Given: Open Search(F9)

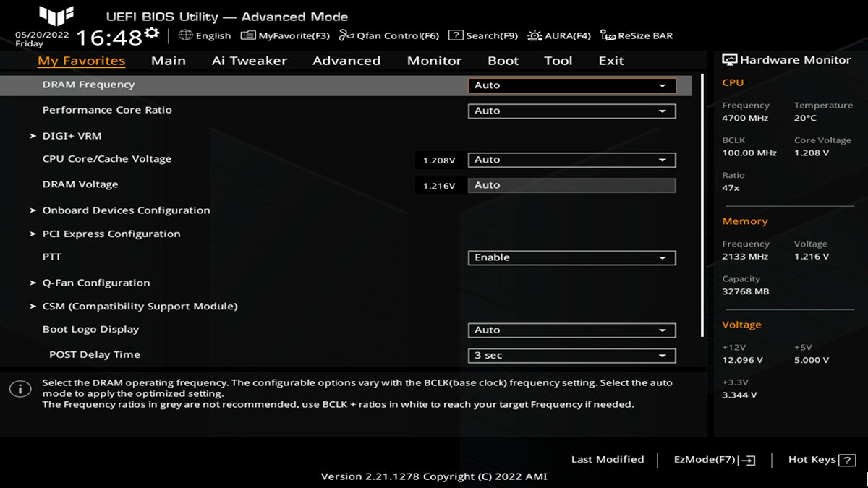Looking at the screenshot, I should pyautogui.click(x=483, y=35).
